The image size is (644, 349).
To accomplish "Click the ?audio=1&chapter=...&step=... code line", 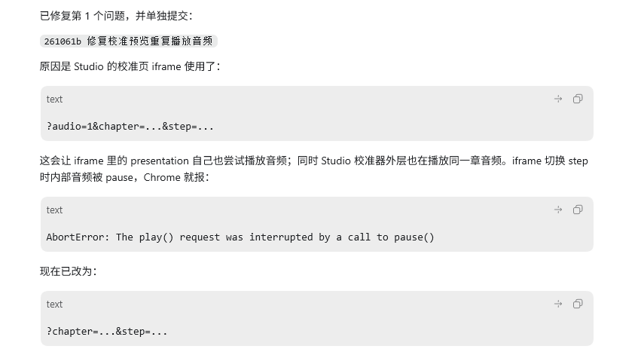I will [x=130, y=126].
